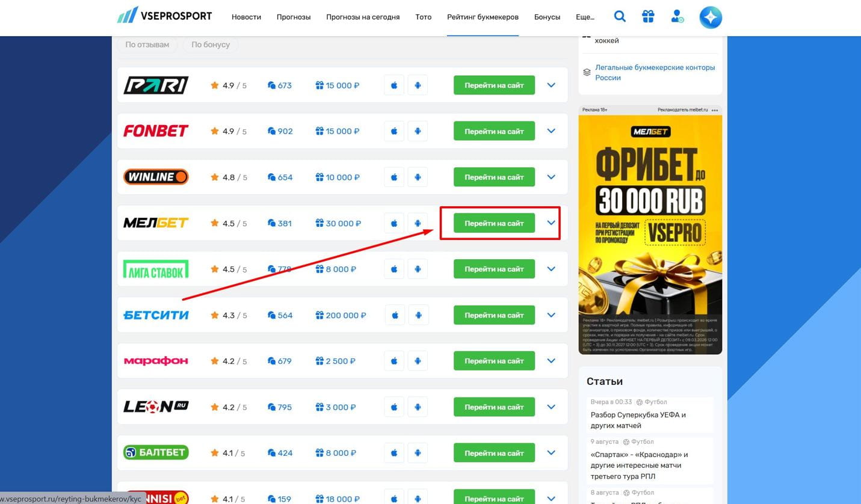Screen dimensions: 861x504
Task: Open Apple app icon for FONBET
Action: [x=394, y=131]
